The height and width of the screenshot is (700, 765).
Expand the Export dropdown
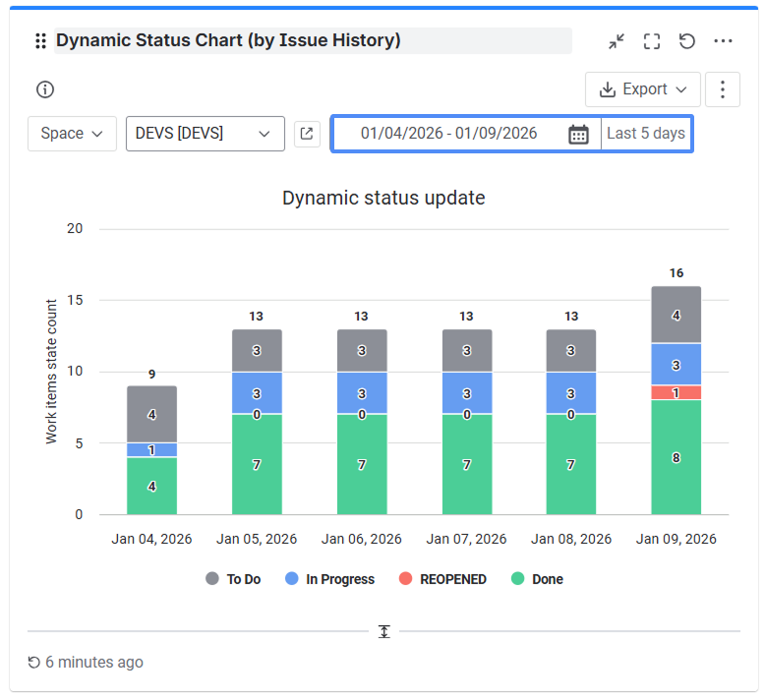(x=643, y=89)
